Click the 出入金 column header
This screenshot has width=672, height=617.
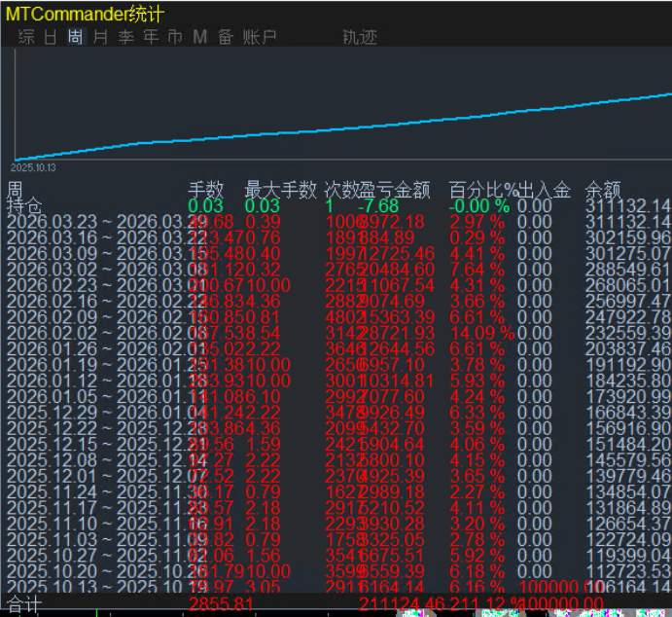pyautogui.click(x=545, y=190)
